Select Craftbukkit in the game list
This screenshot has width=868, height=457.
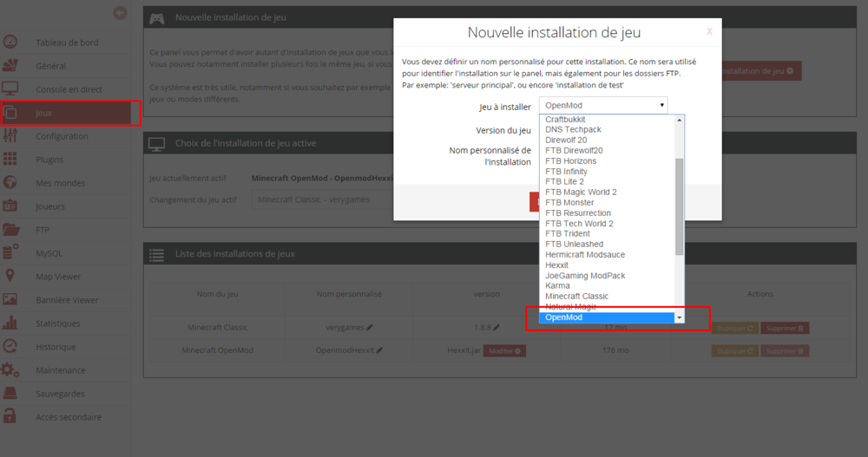point(608,119)
